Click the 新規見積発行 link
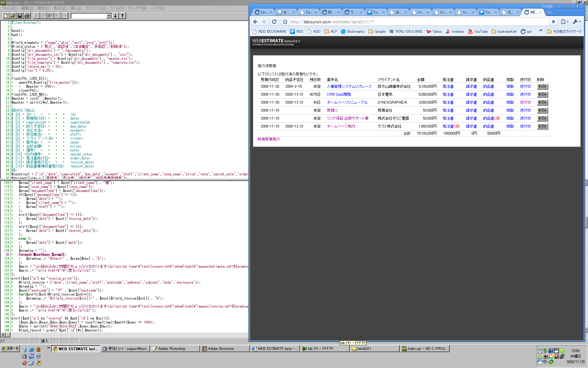This screenshot has width=588, height=368. tap(269, 139)
